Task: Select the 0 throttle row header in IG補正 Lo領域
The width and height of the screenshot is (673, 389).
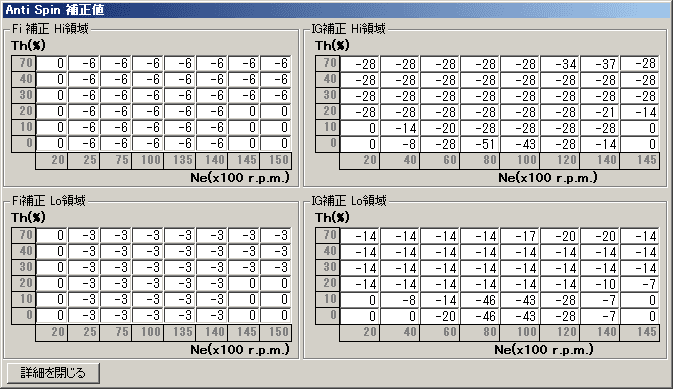Action: coord(327,316)
